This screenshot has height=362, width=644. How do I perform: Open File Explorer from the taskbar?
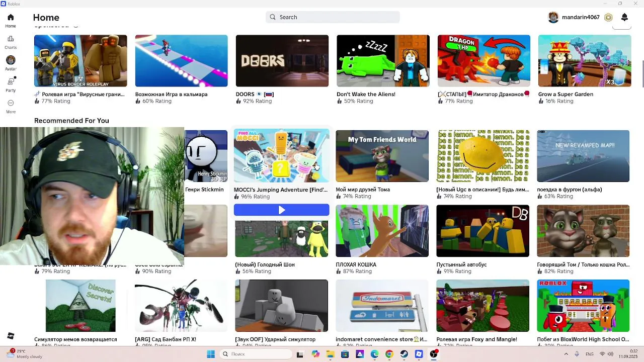coord(330,354)
